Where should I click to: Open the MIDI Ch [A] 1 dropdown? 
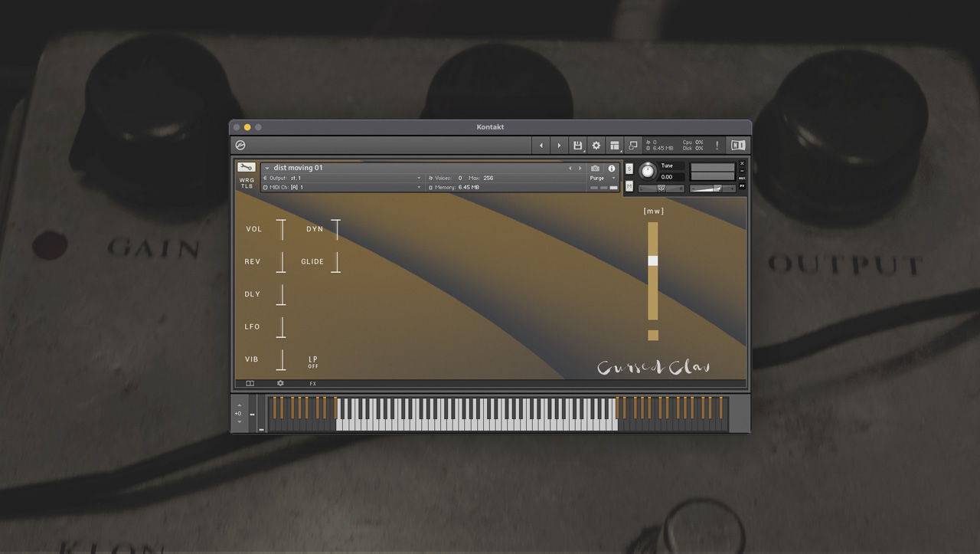342,187
